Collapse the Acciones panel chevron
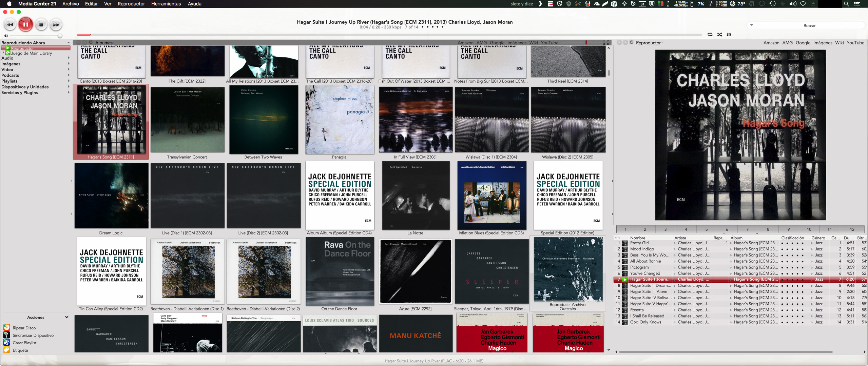 click(66, 317)
